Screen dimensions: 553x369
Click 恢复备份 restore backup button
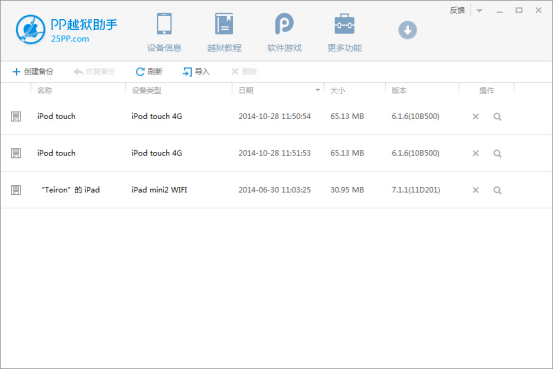click(94, 72)
